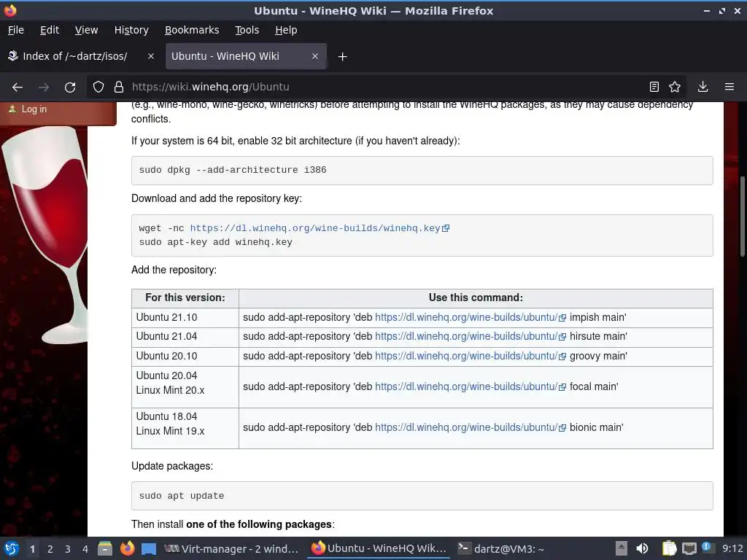Open the Edit menu
Image resolution: width=747 pixels, height=560 pixels.
[x=50, y=30]
